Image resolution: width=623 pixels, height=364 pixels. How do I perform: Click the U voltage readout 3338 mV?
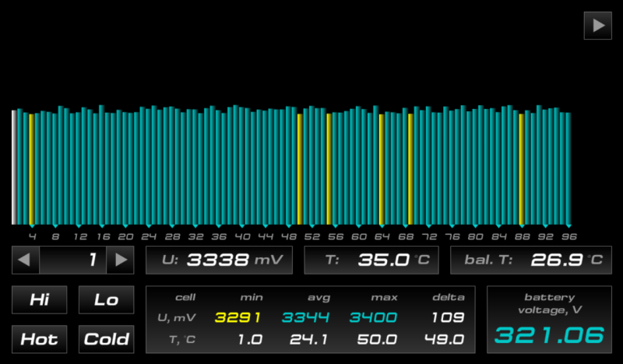coord(219,260)
